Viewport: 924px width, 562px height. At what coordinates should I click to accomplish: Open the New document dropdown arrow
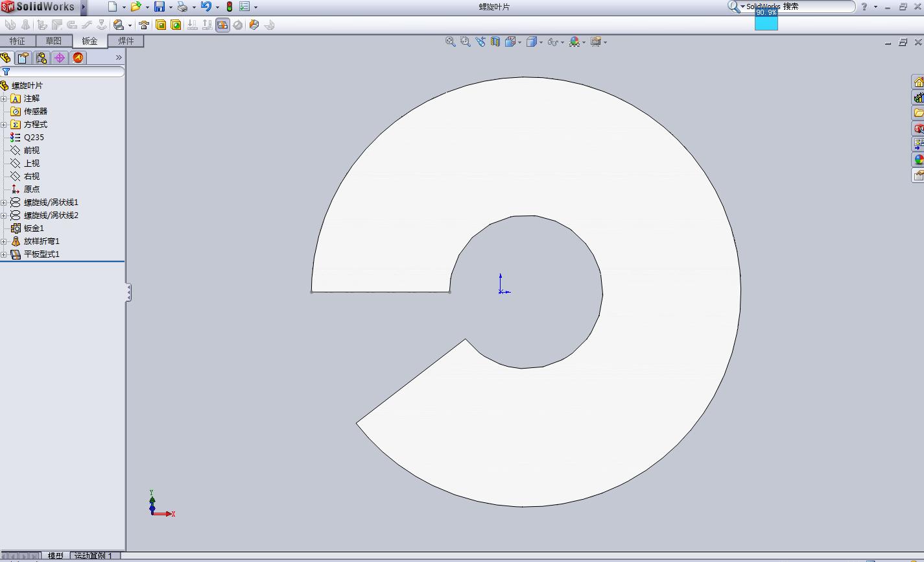124,7
